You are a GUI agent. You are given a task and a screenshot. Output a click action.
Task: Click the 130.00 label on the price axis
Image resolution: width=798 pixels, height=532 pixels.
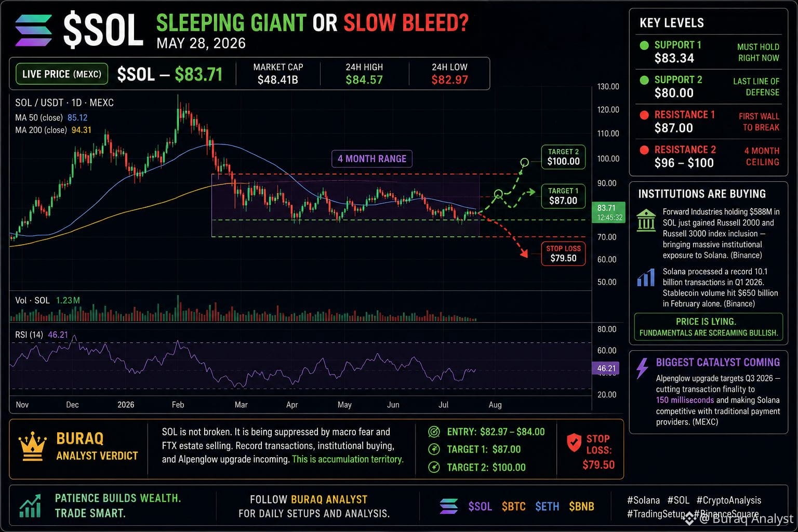pos(608,87)
